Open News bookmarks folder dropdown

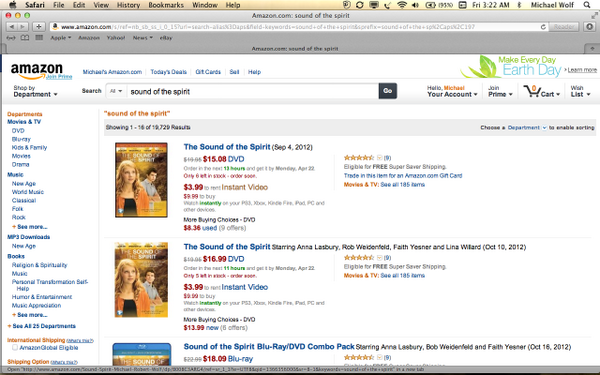pyautogui.click(x=142, y=38)
